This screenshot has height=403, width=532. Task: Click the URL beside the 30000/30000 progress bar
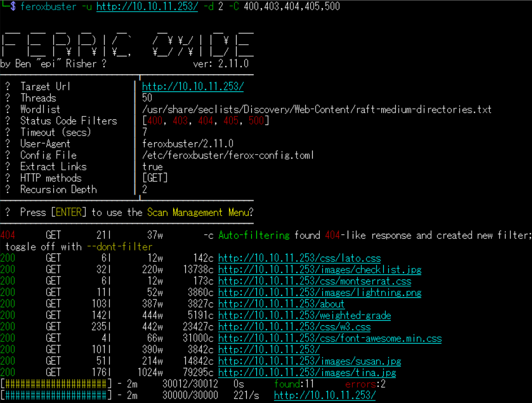point(324,395)
